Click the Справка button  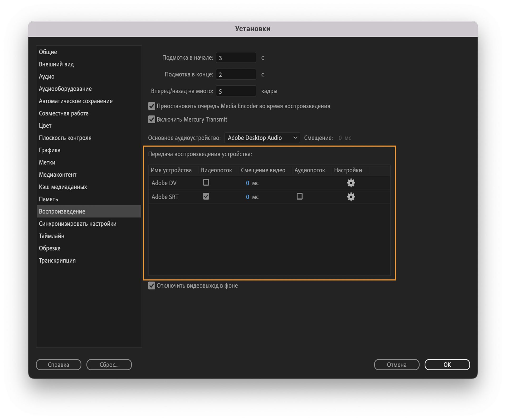coord(59,365)
